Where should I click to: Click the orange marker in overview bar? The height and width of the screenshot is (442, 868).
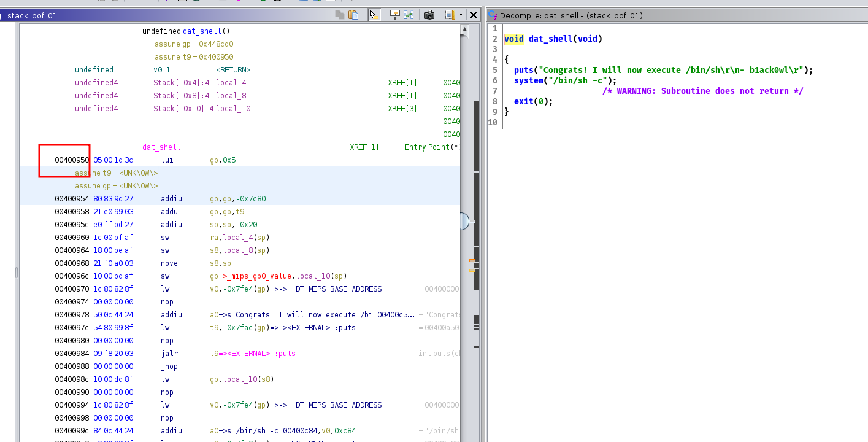pos(472,261)
